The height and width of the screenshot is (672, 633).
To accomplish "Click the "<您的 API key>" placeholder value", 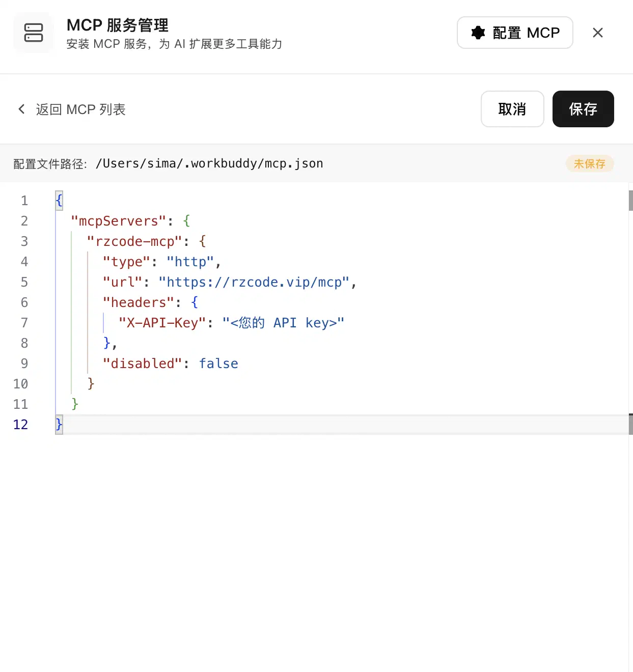I will pos(284,323).
